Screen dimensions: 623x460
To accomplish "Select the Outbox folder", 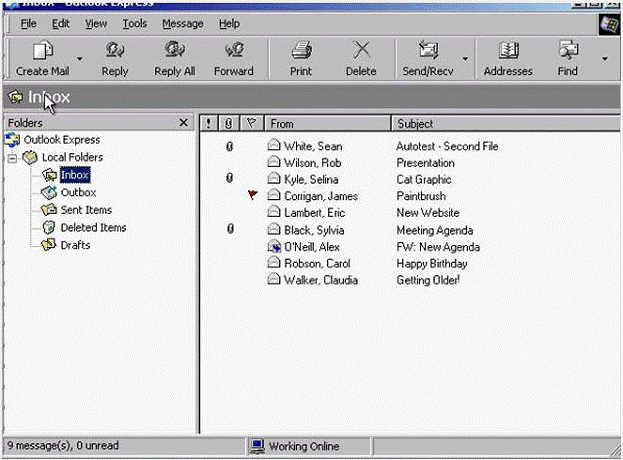I will click(78, 193).
